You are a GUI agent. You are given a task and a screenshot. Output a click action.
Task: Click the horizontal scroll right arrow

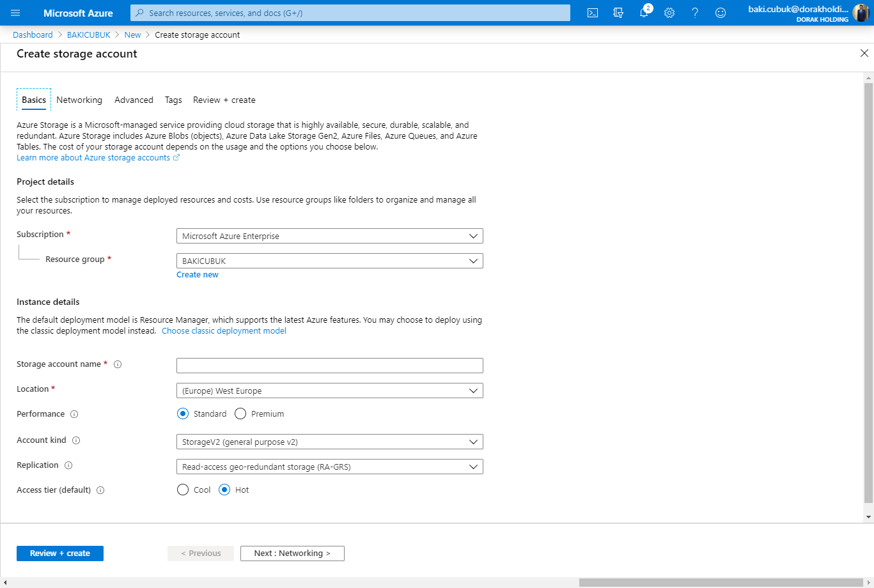(869, 582)
